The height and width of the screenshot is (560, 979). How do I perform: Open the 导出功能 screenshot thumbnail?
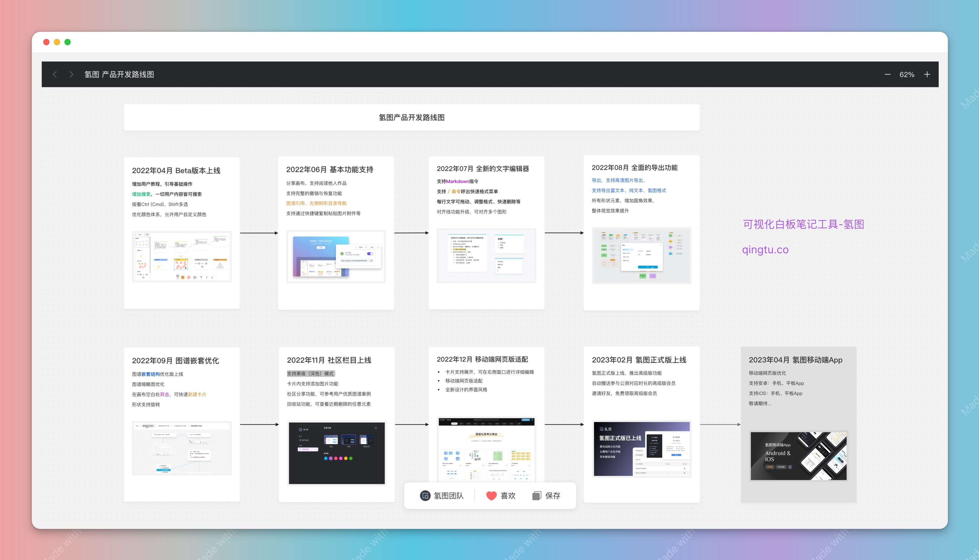click(x=641, y=255)
